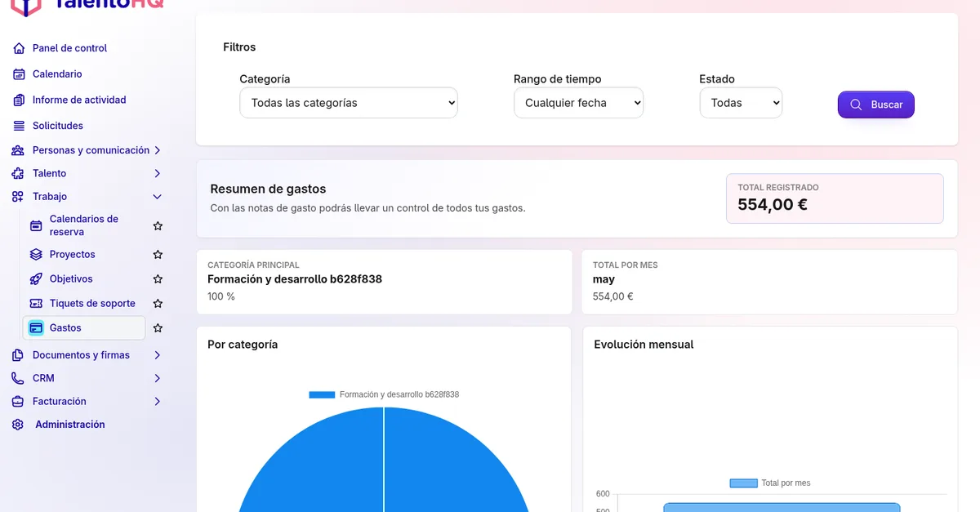The height and width of the screenshot is (512, 980).
Task: Expand the Facturación section chevron
Action: click(x=158, y=402)
